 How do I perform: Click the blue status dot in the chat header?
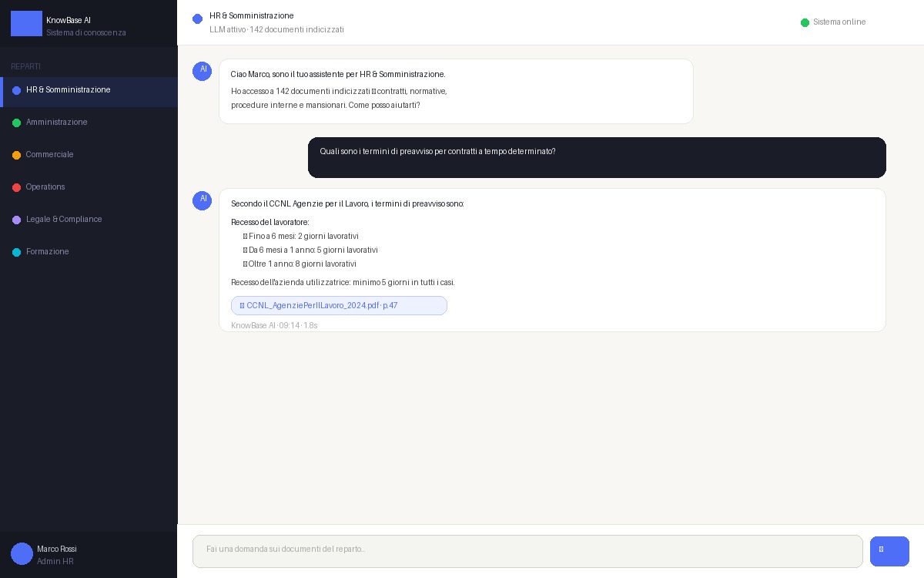point(198,18)
